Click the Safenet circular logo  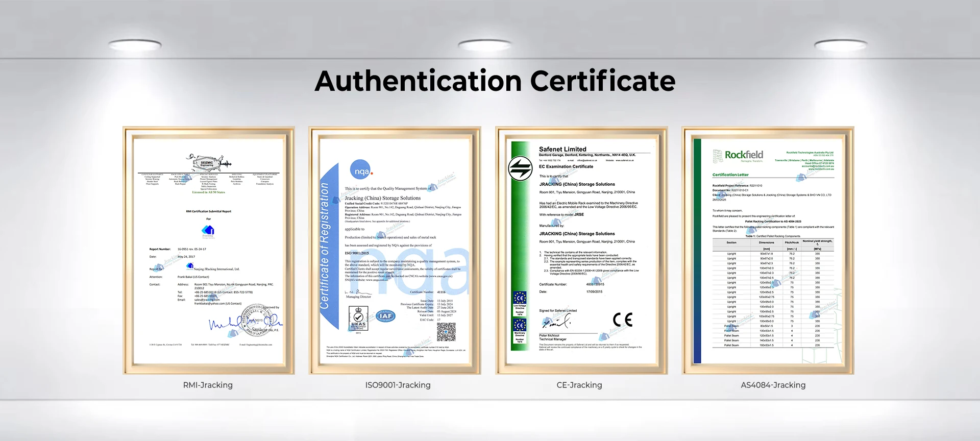[x=520, y=168]
